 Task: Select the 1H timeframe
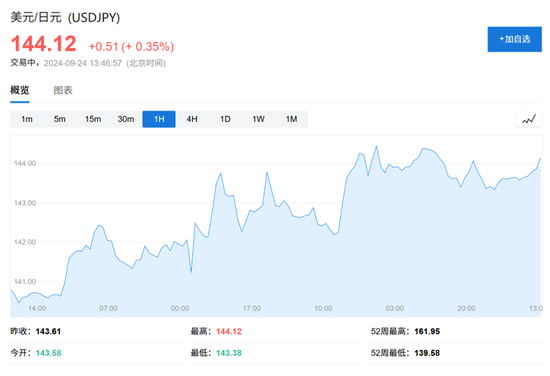point(159,119)
